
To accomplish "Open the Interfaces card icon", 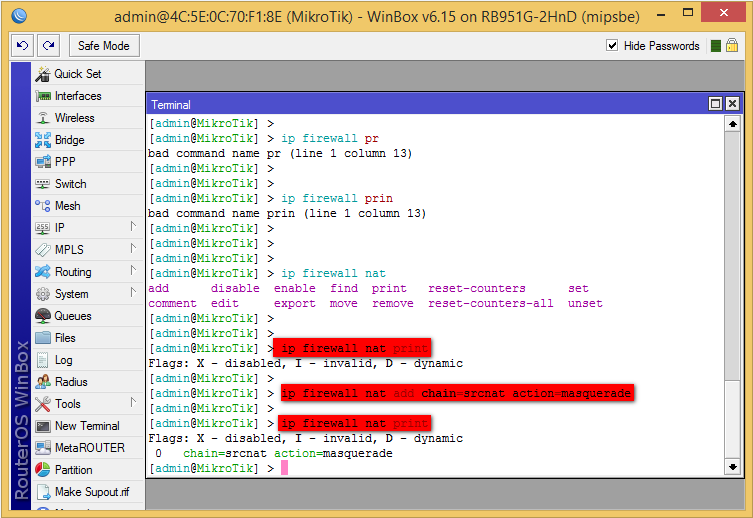I will 43,96.
